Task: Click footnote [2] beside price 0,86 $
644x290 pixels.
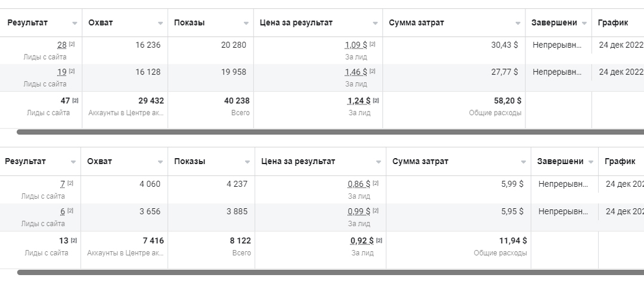Action: [376, 183]
